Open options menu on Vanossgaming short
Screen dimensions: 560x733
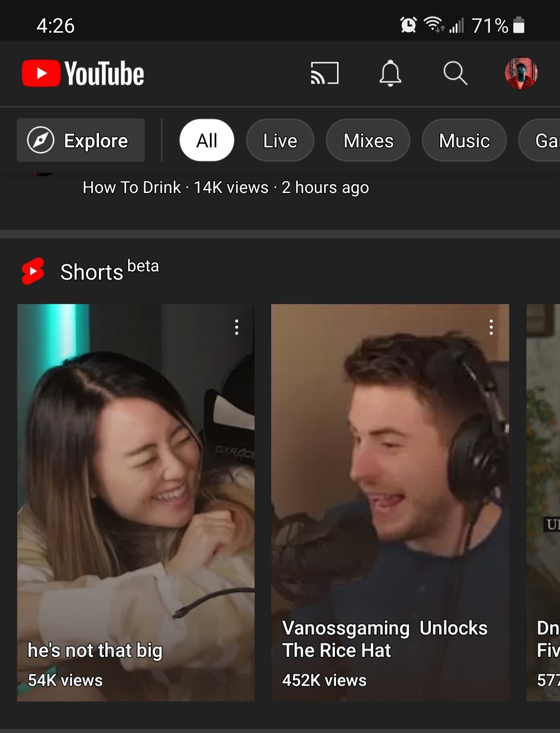click(x=491, y=326)
